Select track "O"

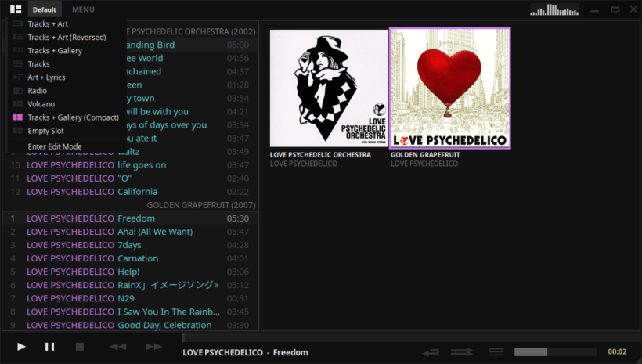[131, 178]
